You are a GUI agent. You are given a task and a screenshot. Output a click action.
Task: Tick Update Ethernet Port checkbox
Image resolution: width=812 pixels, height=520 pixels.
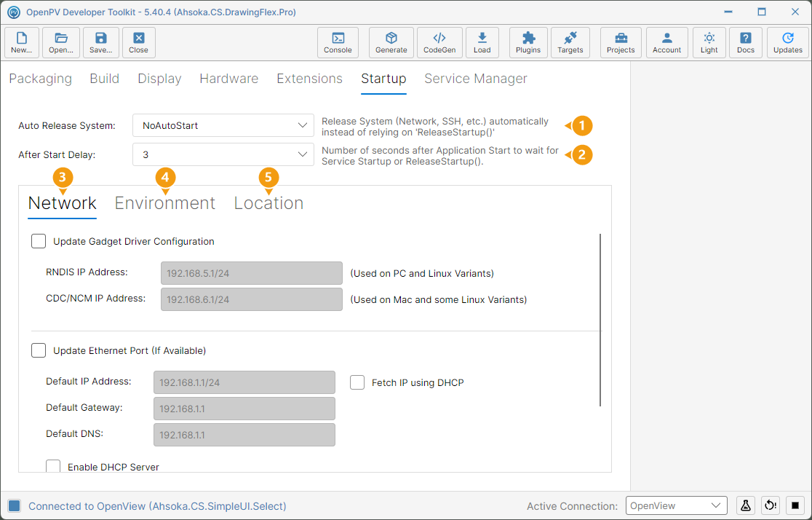(x=39, y=350)
